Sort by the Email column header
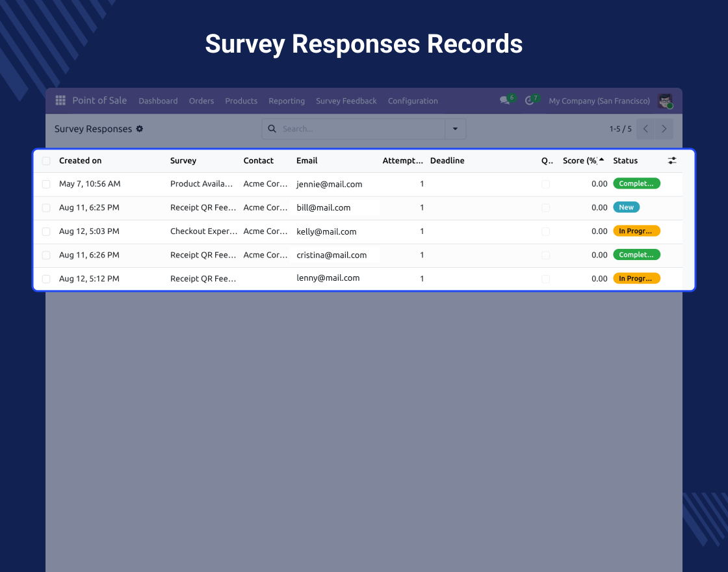Image resolution: width=728 pixels, height=572 pixels. click(x=307, y=161)
